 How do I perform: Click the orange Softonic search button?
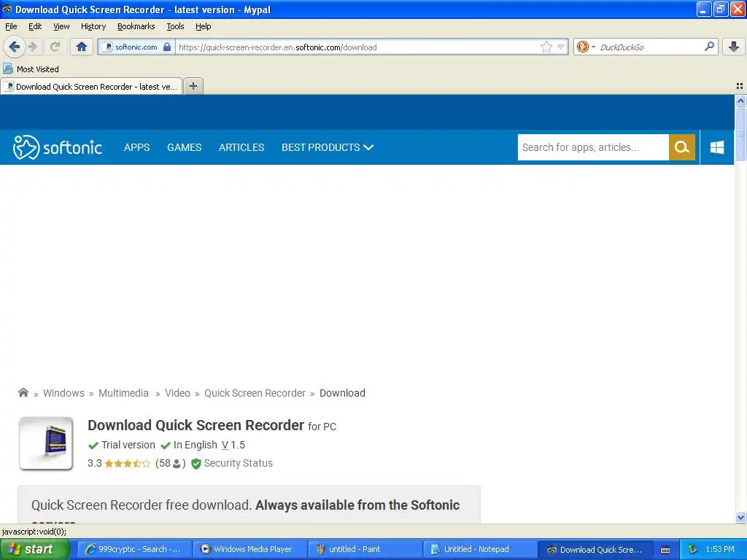(x=682, y=147)
